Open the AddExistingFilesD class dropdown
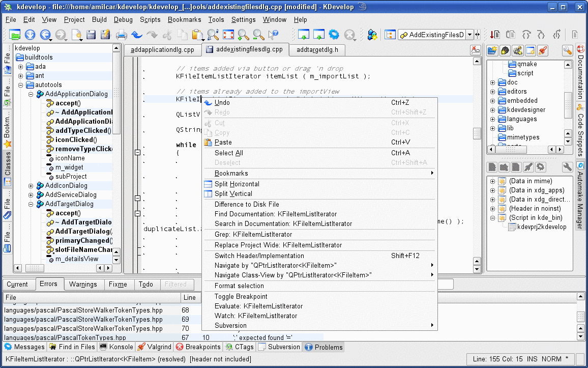588x368 pixels. point(469,35)
